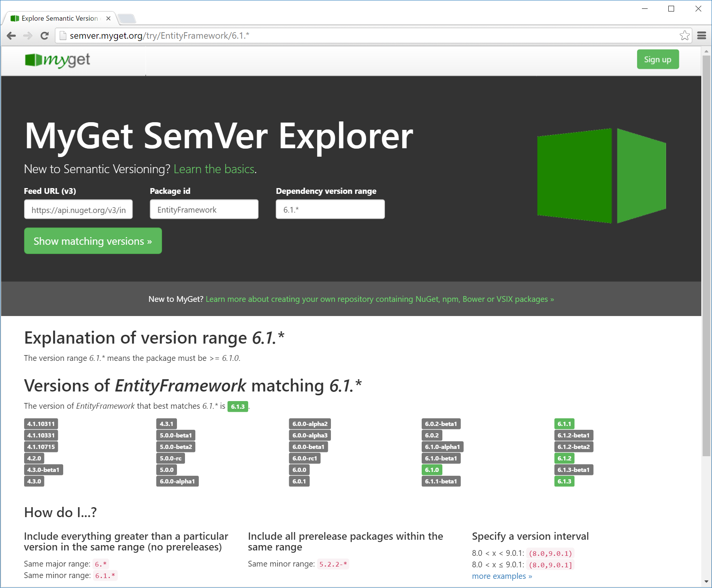The width and height of the screenshot is (712, 588).
Task: Click the MyGet logo in the header
Action: coord(57,60)
